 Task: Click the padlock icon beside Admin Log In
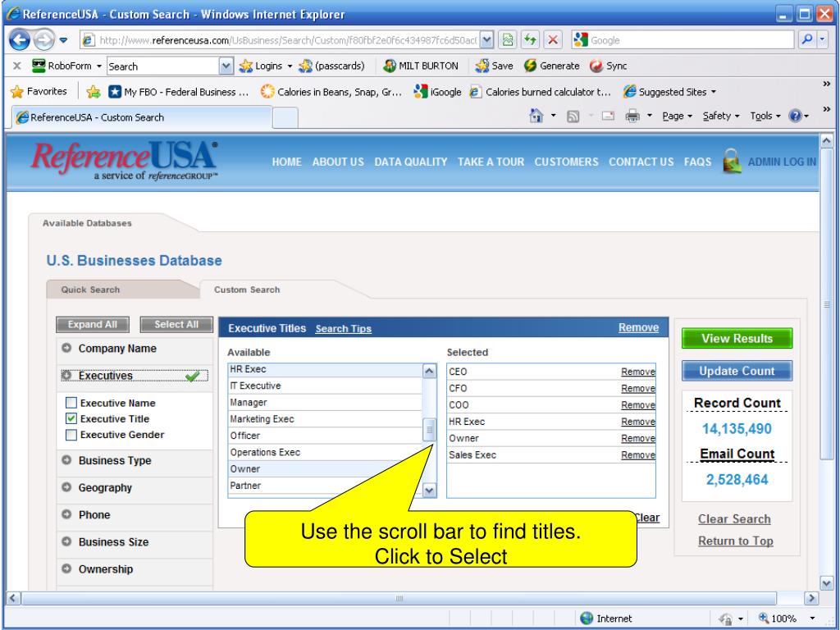coord(731,161)
